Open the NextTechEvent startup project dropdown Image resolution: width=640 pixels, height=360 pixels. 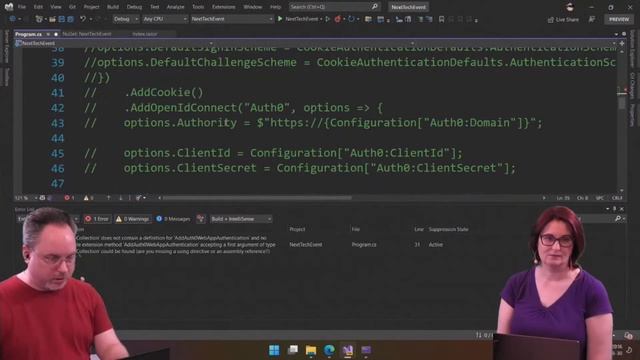click(x=232, y=19)
